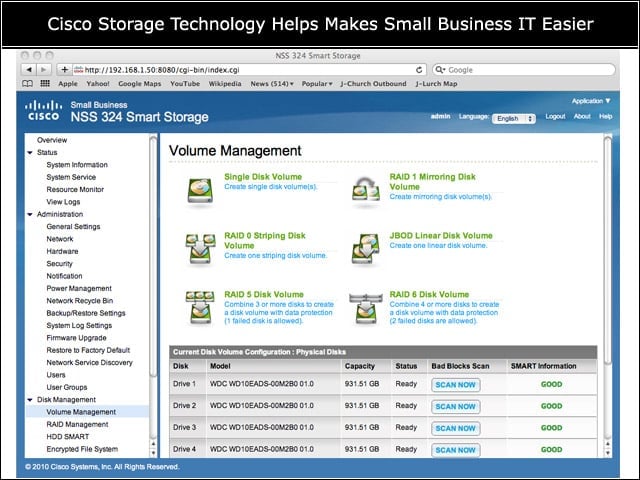Open the bookmarks book icon
This screenshot has width=640, height=480.
click(x=27, y=84)
